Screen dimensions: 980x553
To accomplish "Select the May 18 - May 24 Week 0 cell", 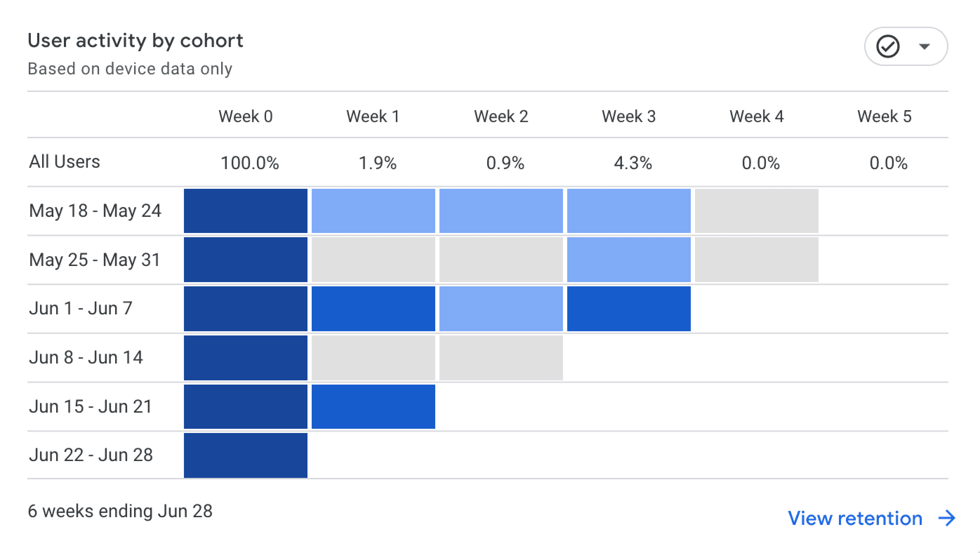I will tap(245, 211).
